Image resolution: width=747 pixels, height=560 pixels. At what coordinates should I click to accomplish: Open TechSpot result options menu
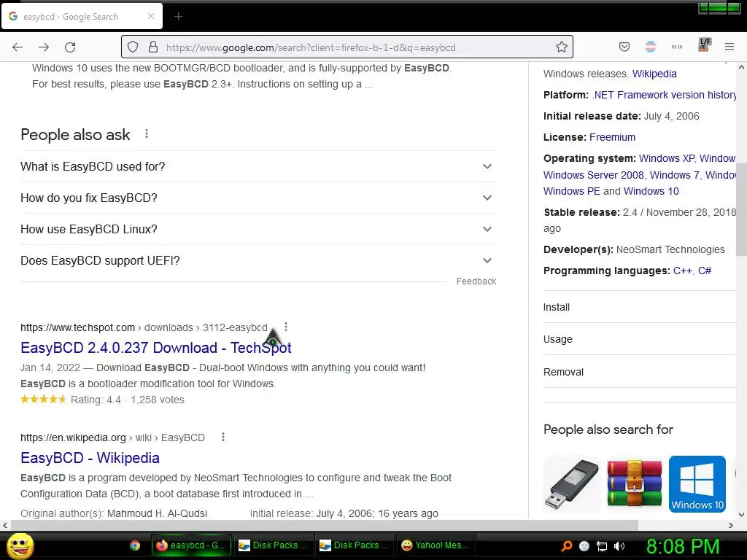pos(286,327)
